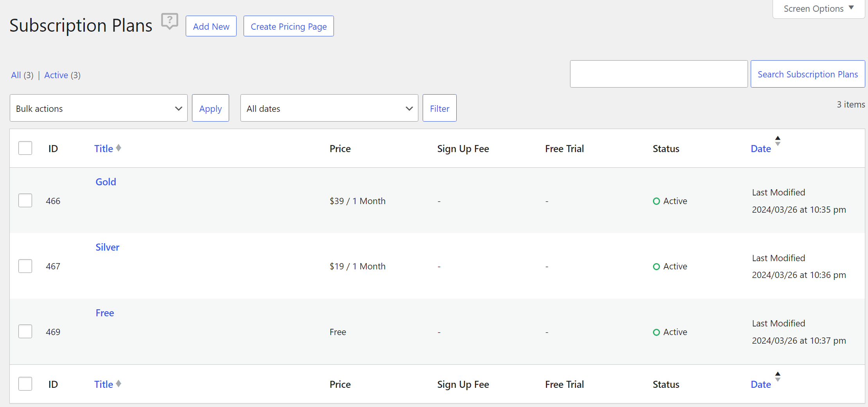Click the green Active status circle for Gold
The height and width of the screenshot is (407, 868).
click(656, 201)
